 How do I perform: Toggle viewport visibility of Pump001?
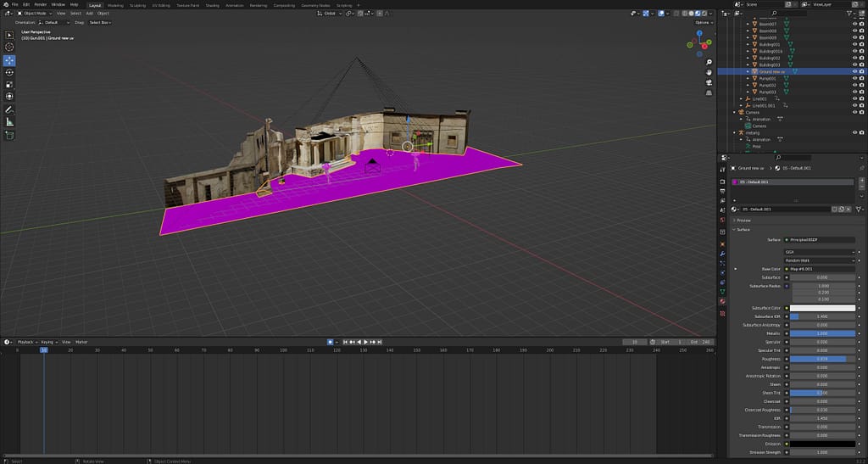click(854, 78)
